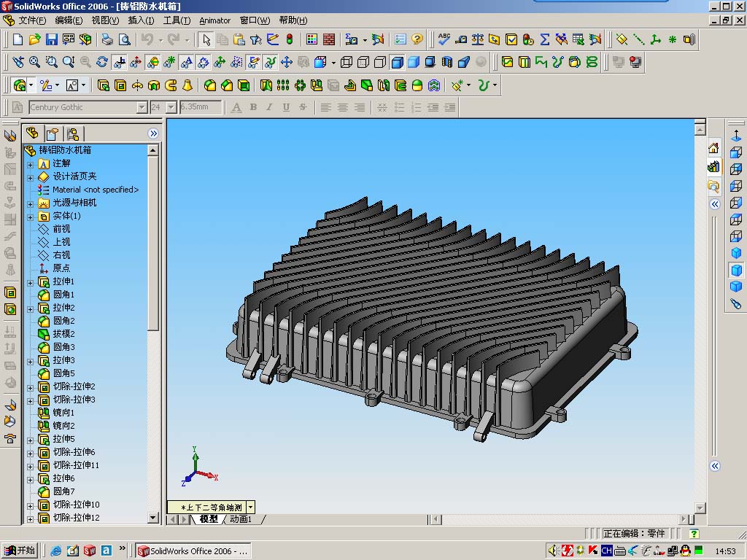Click the Zoom to Fit magnifier icon

coord(34,62)
